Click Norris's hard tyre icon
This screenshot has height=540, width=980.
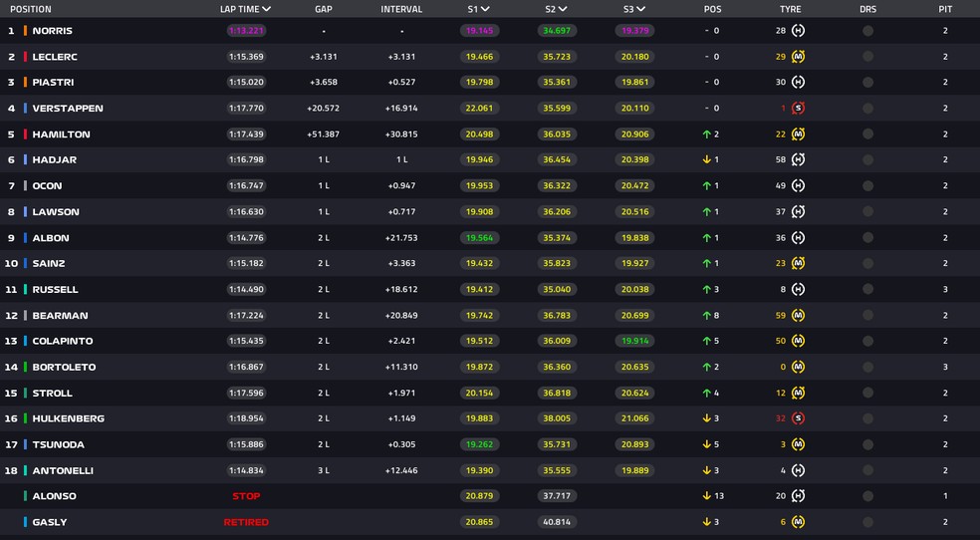798,31
